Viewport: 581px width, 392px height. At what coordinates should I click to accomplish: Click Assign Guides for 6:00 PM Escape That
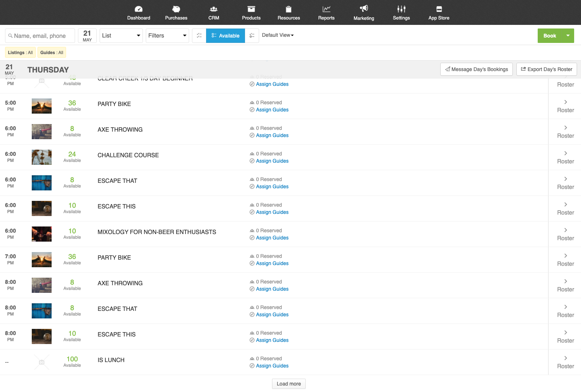coord(272,186)
